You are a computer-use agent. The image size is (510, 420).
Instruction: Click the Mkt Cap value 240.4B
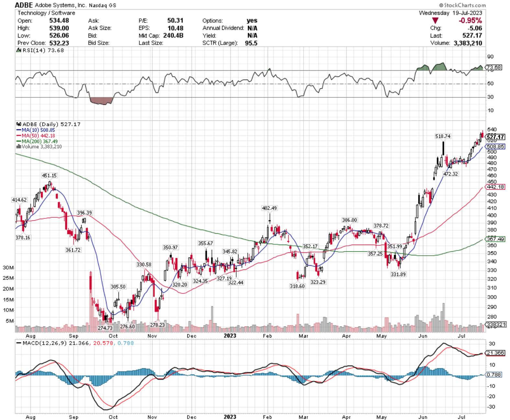[x=173, y=35]
